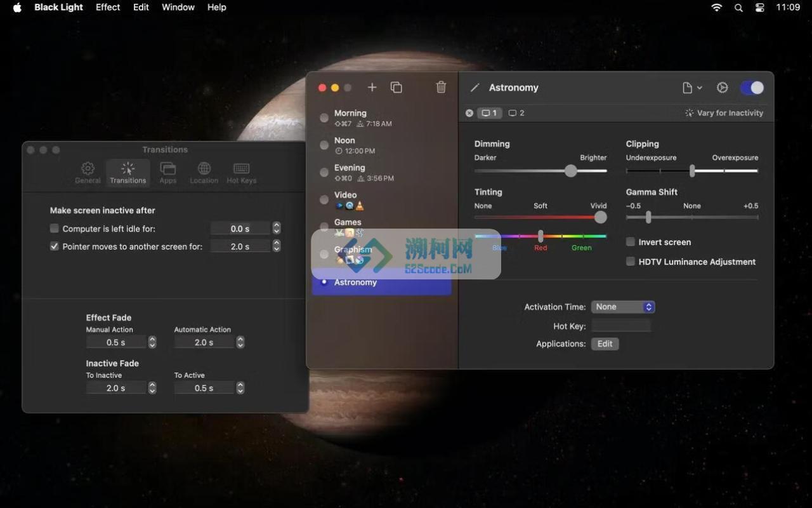Open the Activation Time dropdown

click(x=623, y=307)
